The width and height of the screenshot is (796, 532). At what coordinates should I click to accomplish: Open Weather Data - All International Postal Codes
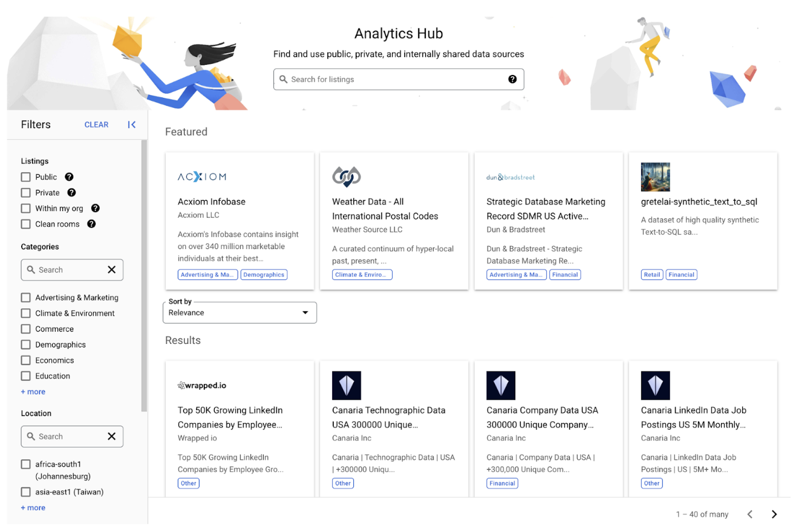click(x=385, y=209)
